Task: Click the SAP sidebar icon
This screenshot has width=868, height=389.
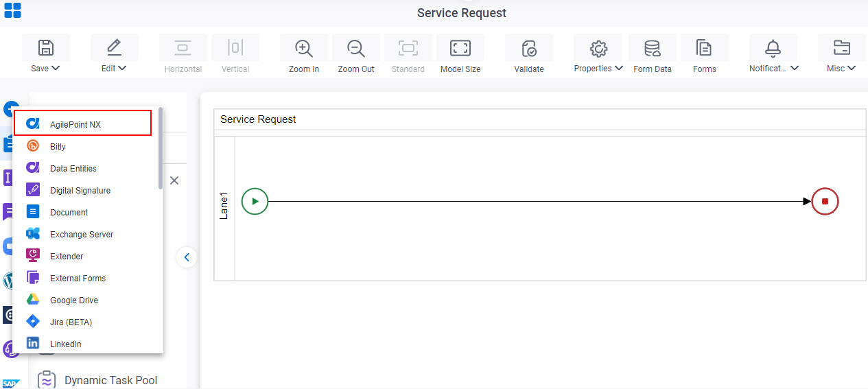Action: tap(10, 384)
